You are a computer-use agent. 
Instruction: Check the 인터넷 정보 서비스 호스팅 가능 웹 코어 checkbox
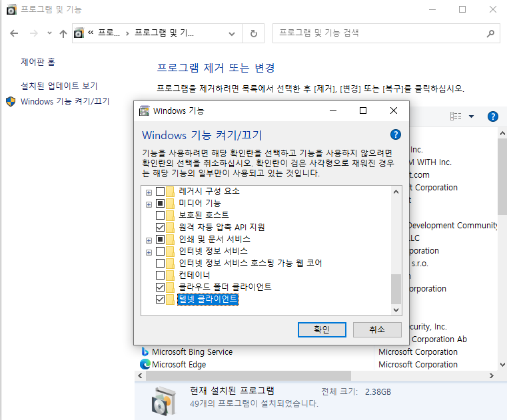point(160,263)
